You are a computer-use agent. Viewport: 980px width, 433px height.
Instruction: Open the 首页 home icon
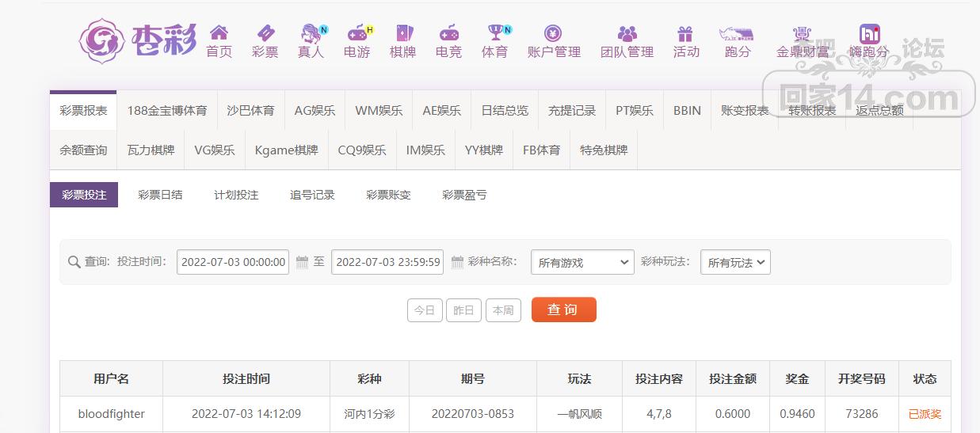click(219, 33)
